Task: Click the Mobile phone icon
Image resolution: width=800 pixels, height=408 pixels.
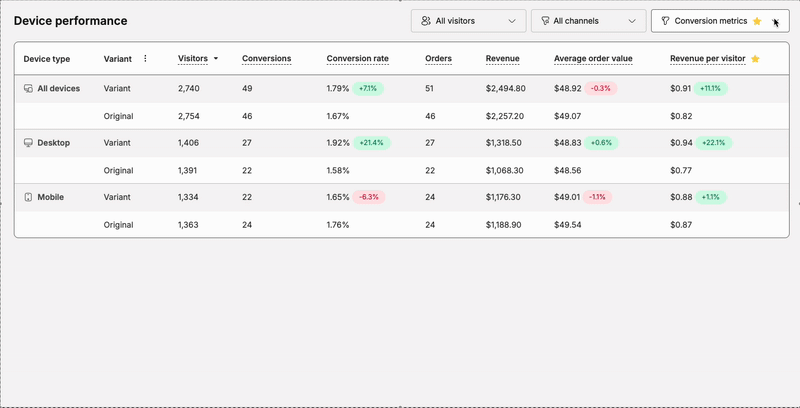Action: pos(28,198)
